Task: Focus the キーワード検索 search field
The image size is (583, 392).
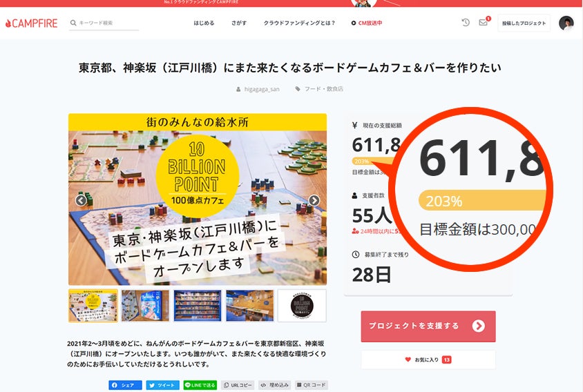Action: coord(104,23)
